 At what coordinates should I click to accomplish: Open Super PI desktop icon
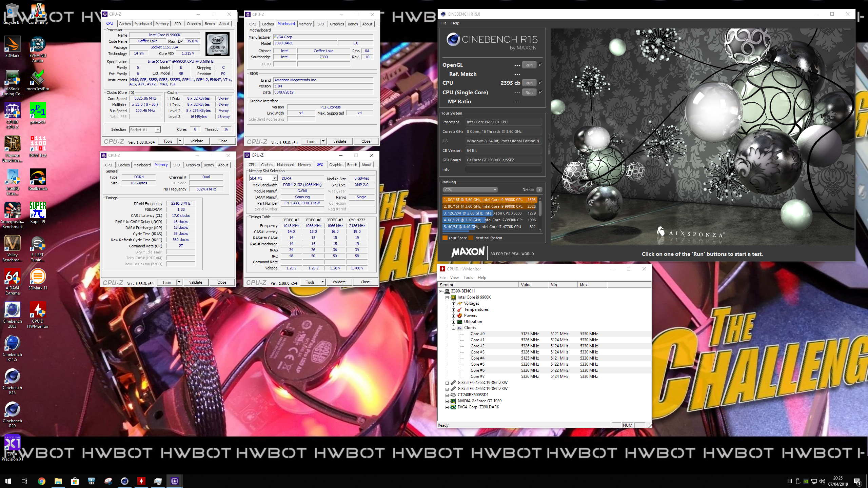point(38,213)
